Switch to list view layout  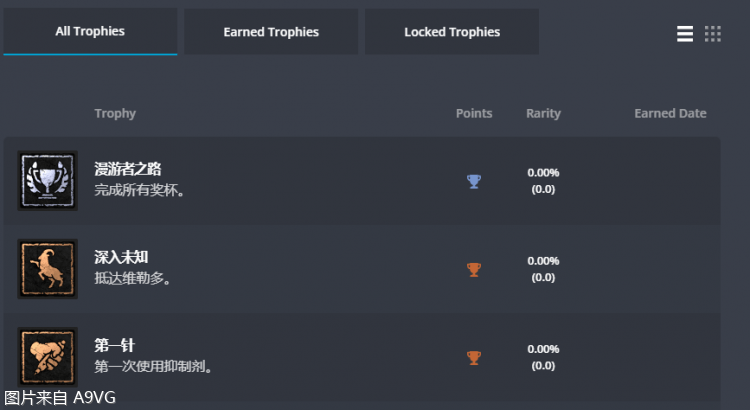pos(685,34)
